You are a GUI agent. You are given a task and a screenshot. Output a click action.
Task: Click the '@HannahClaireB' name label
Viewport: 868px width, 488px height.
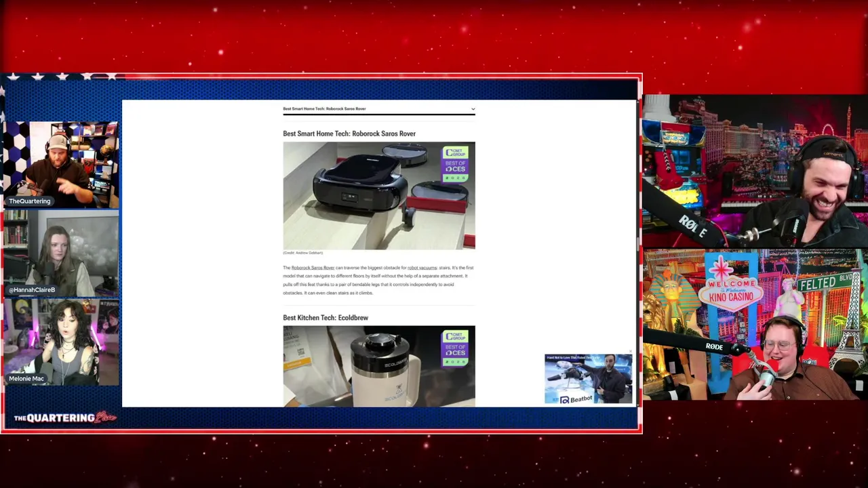point(32,289)
